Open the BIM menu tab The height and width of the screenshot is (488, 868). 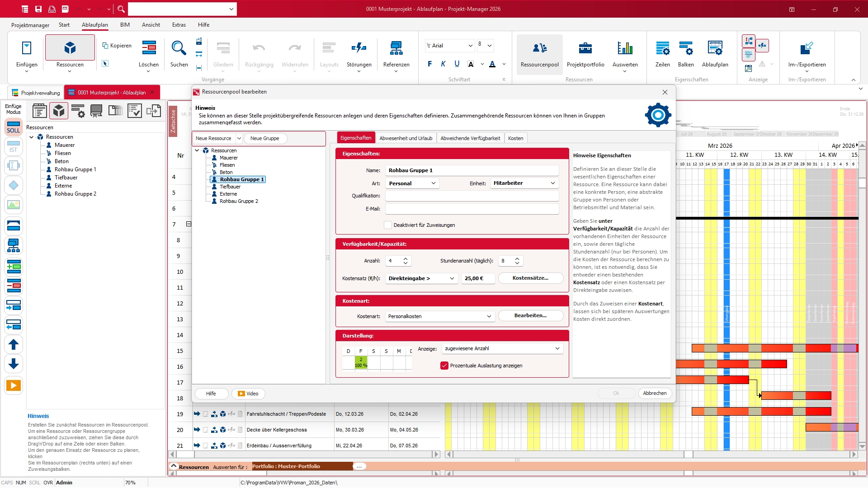125,25
